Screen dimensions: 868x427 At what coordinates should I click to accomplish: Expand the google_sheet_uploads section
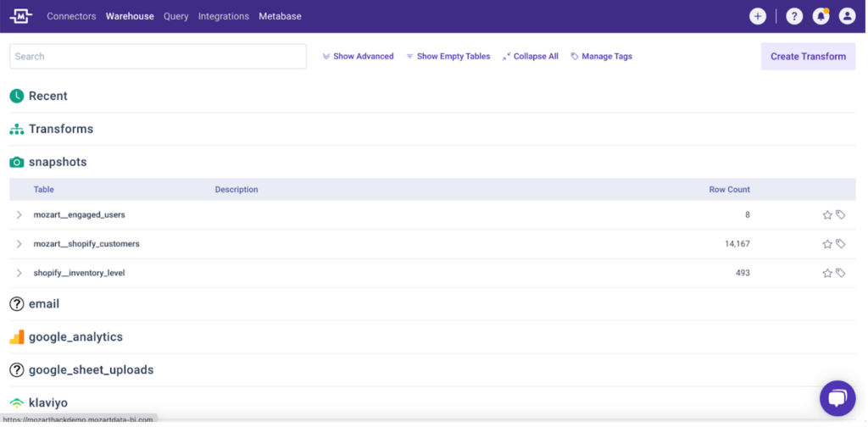(92, 369)
